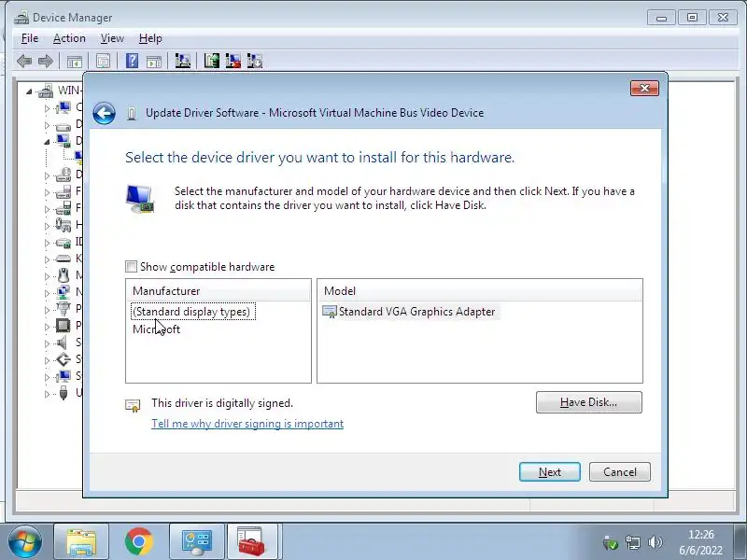Select 'Microsoft' in the Manufacturer list
This screenshot has height=560, width=747.
coord(156,329)
